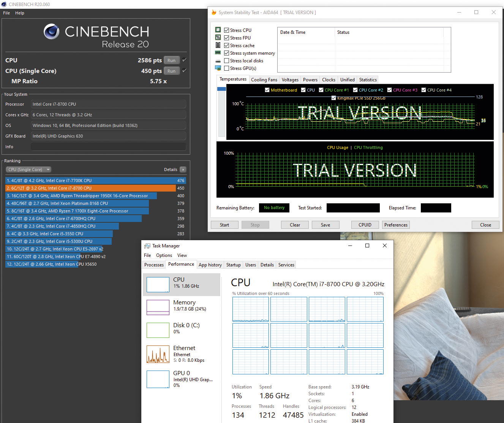504x423 pixels.
Task: Click the CPU chip icon beside Stress CPU
Action: pos(218,30)
